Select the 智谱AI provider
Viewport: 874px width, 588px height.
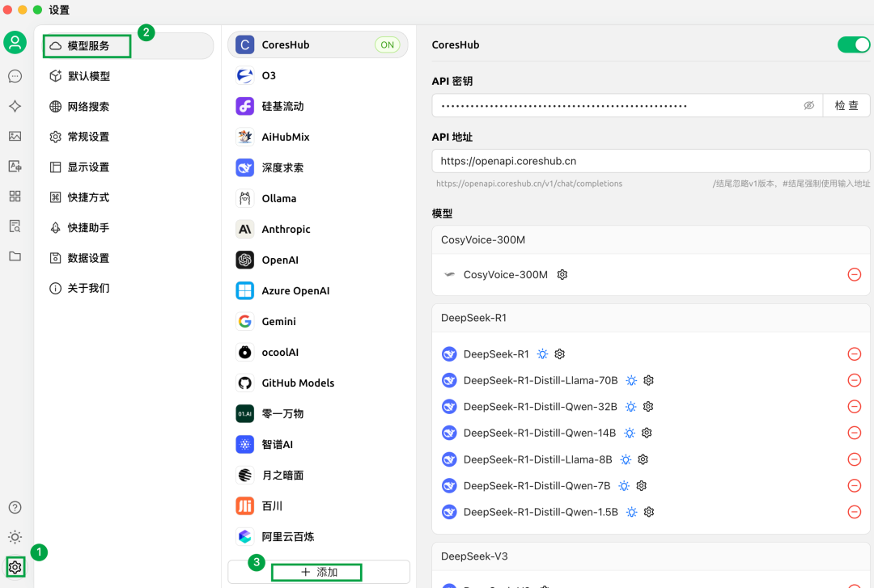318,444
